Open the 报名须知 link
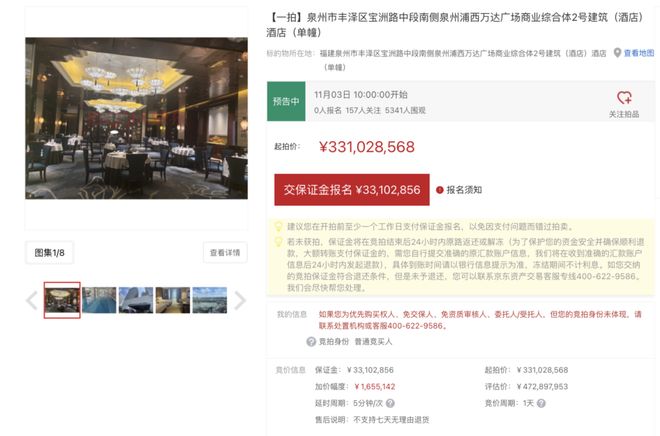 pos(464,190)
